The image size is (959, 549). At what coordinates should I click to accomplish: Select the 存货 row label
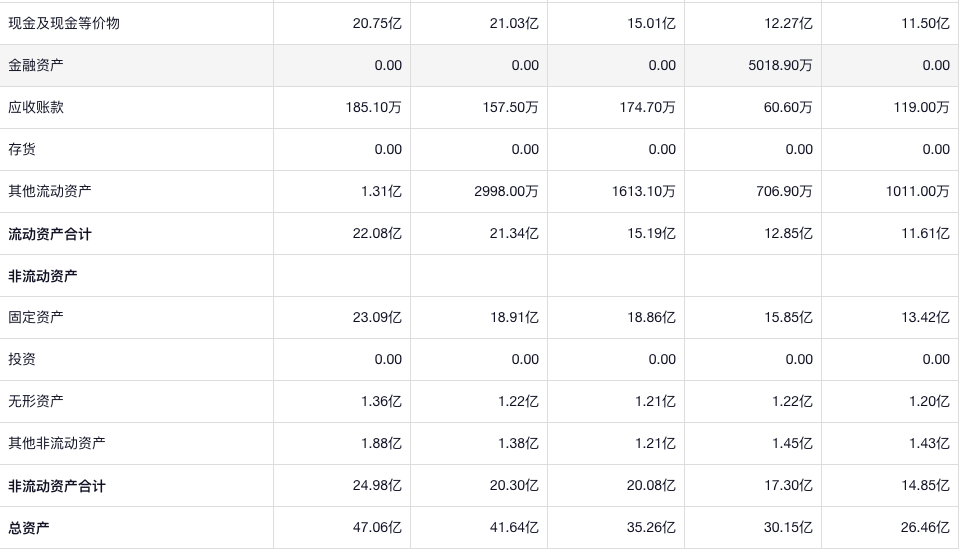click(22, 149)
